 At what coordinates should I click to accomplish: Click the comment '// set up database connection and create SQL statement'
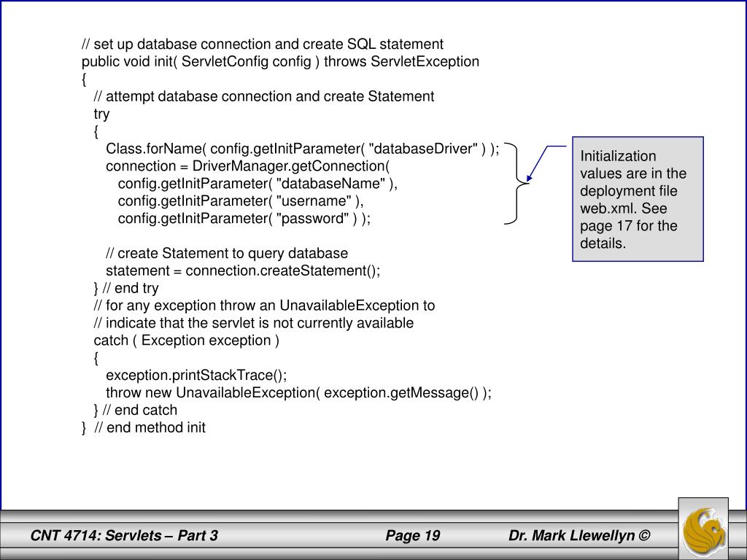click(263, 44)
